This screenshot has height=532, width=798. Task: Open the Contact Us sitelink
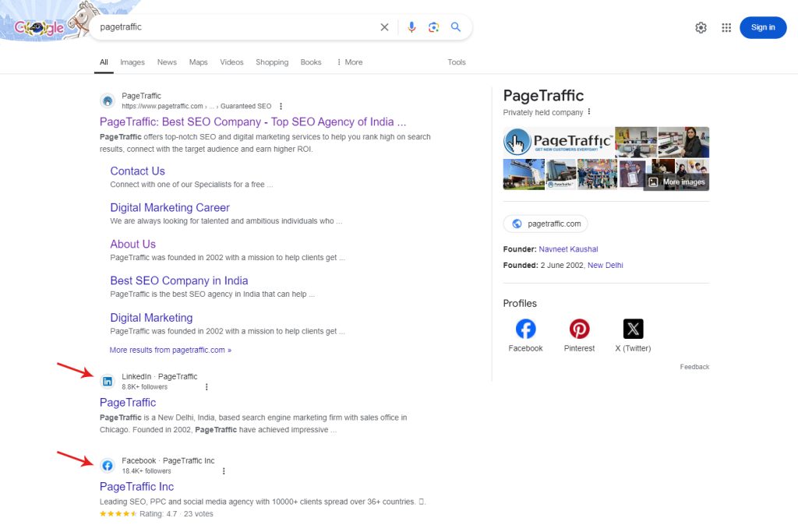137,171
